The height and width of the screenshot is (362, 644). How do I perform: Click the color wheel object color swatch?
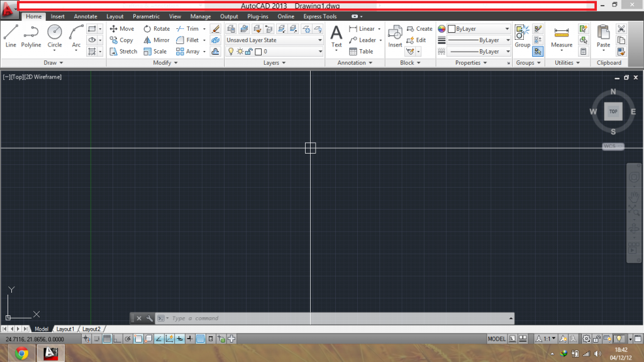[x=441, y=29]
